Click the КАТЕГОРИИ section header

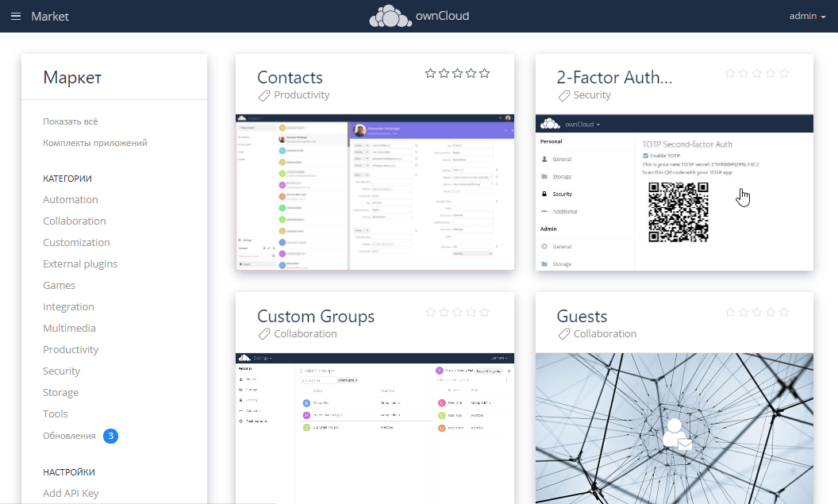67,179
